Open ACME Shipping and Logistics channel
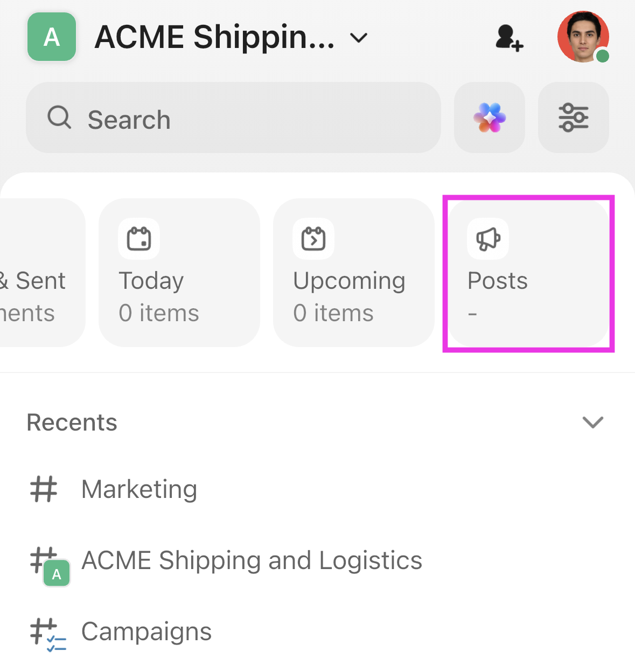635x672 pixels. click(x=252, y=560)
